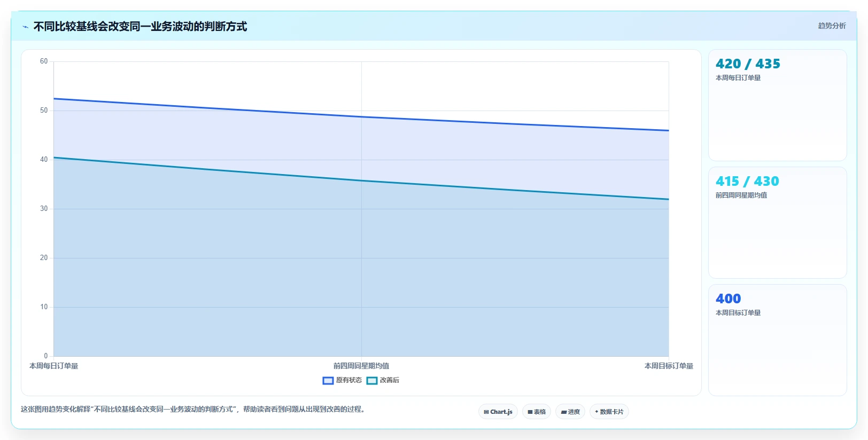Click the 进度 chip
This screenshot has width=868, height=440.
tap(570, 412)
